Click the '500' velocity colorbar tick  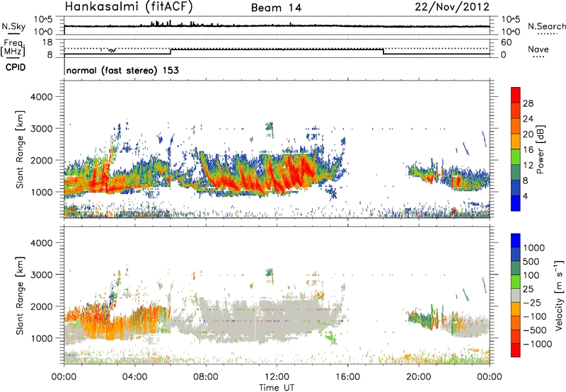[x=531, y=261]
